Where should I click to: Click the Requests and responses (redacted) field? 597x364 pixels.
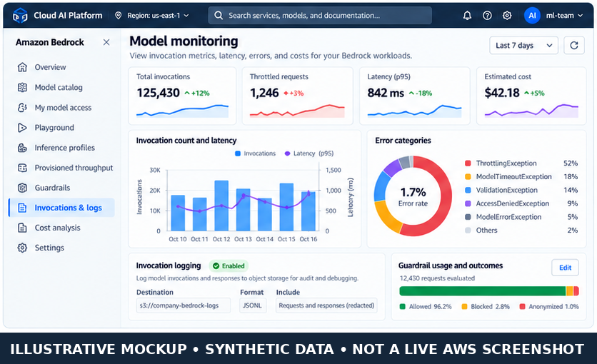click(326, 305)
